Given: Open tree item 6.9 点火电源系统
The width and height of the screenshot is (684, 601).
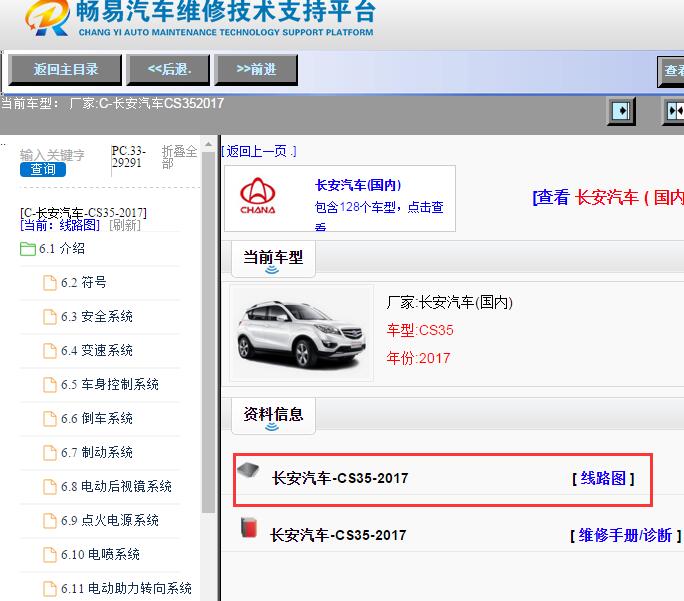Looking at the screenshot, I should tap(109, 521).
